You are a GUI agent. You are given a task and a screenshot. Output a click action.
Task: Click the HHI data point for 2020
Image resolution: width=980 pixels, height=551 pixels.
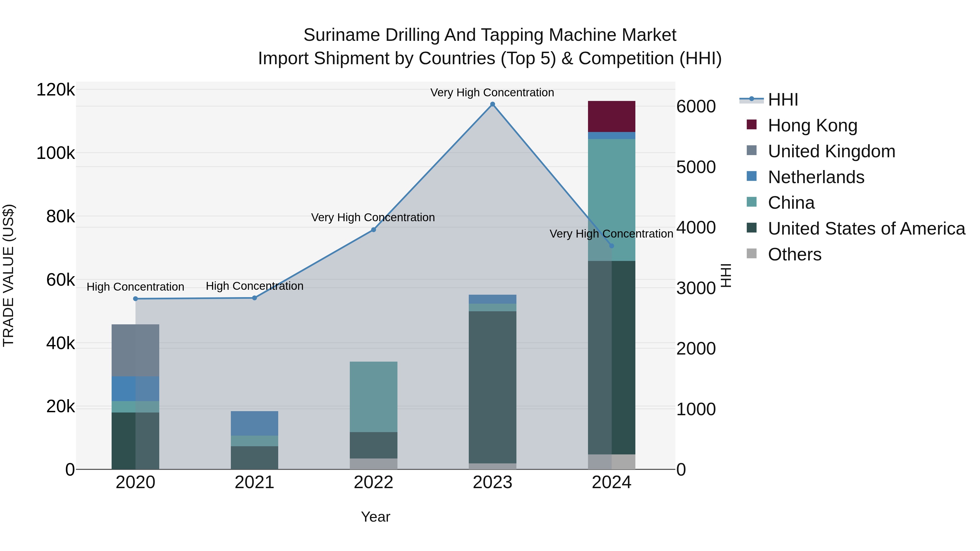pos(136,299)
